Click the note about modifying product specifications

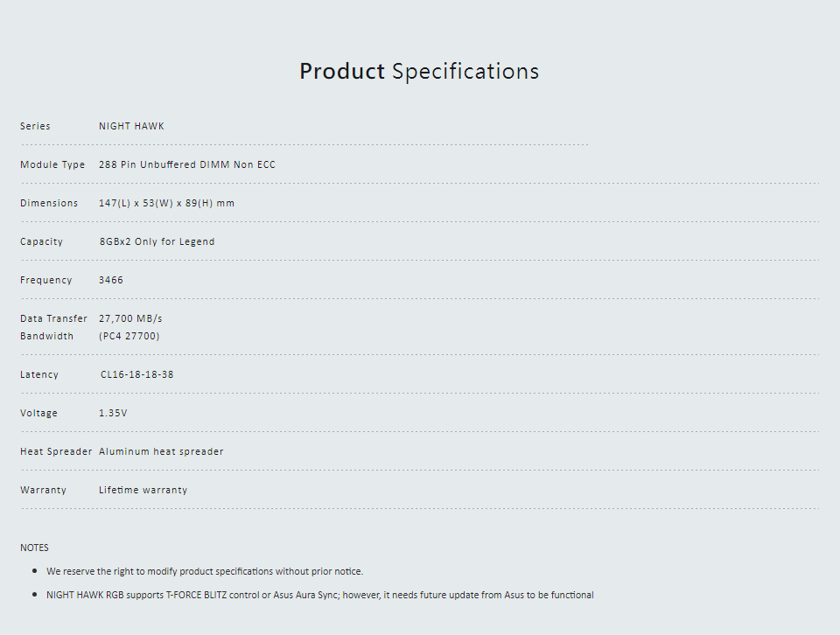tap(205, 571)
